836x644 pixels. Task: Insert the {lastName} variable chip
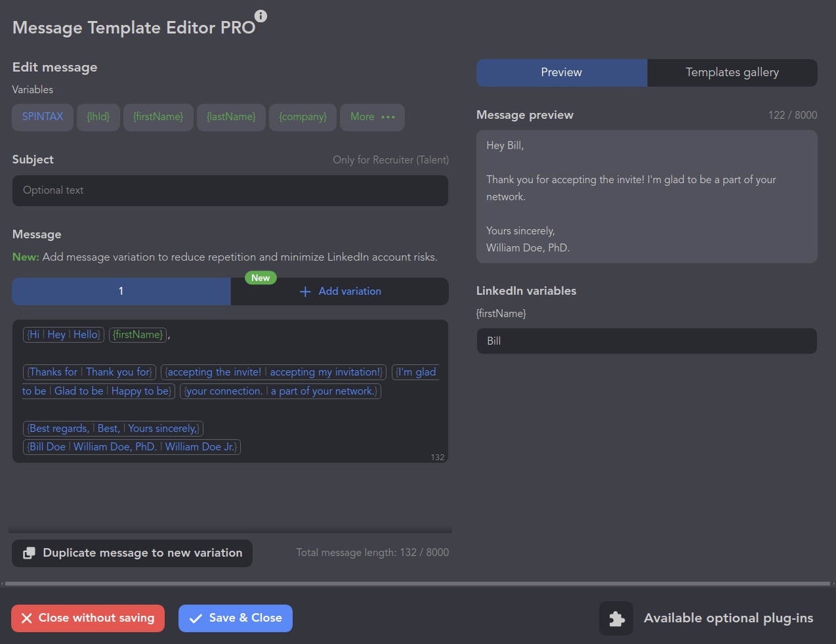[231, 117]
